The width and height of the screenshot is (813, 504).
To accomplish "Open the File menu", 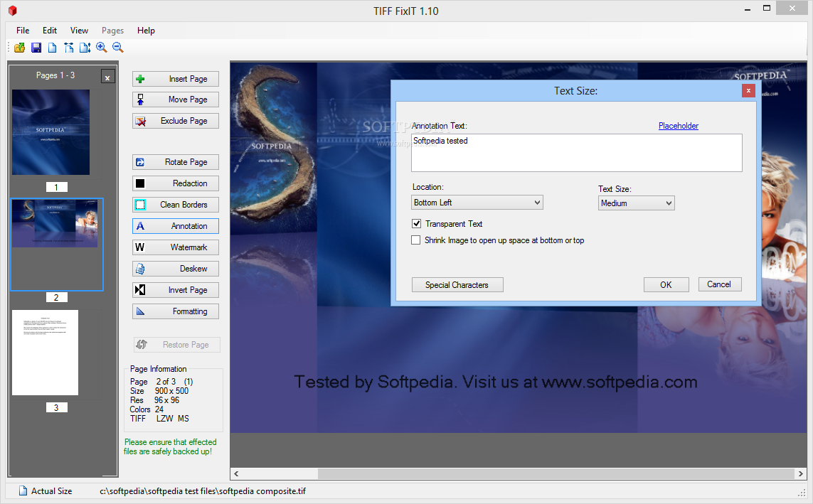I will [x=23, y=31].
